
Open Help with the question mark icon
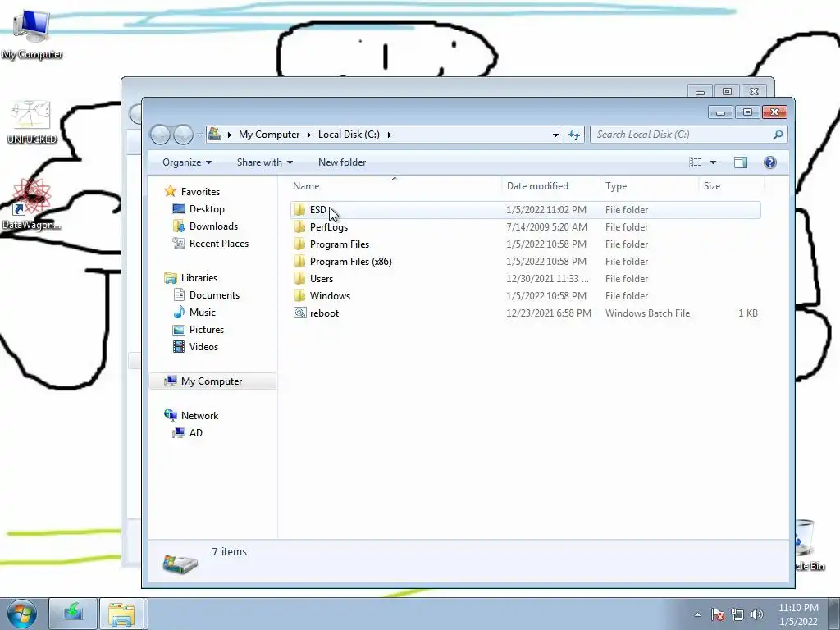[x=769, y=162]
